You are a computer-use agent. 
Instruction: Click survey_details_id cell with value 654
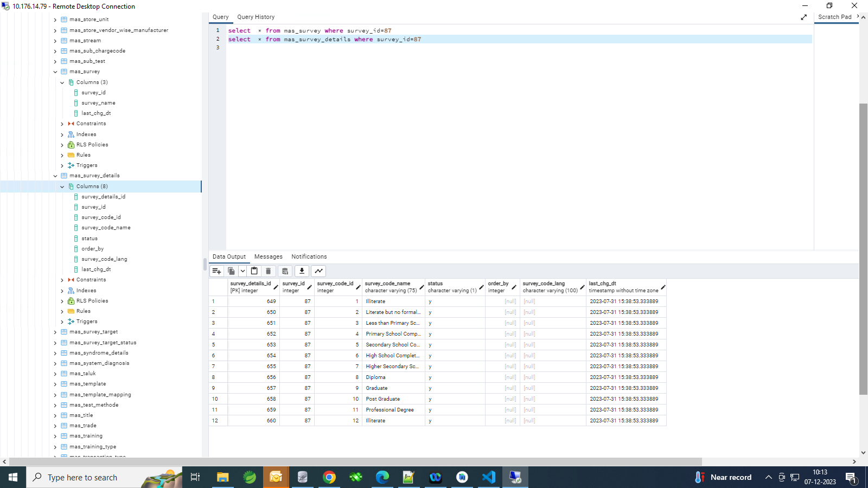click(x=253, y=356)
